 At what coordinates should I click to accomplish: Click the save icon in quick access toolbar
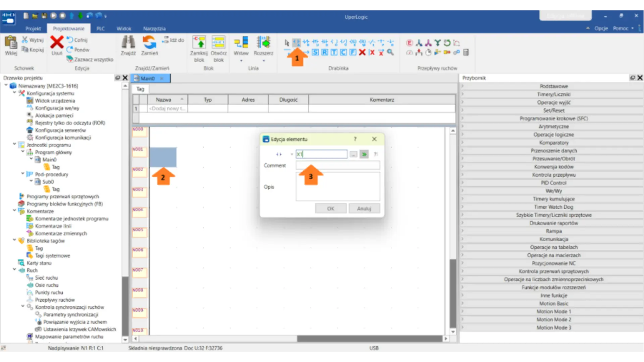[44, 16]
